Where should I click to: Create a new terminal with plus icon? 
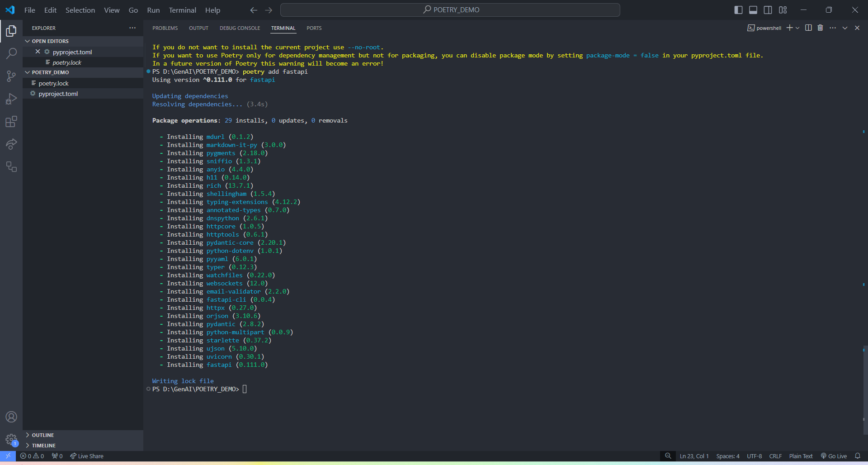tap(789, 28)
